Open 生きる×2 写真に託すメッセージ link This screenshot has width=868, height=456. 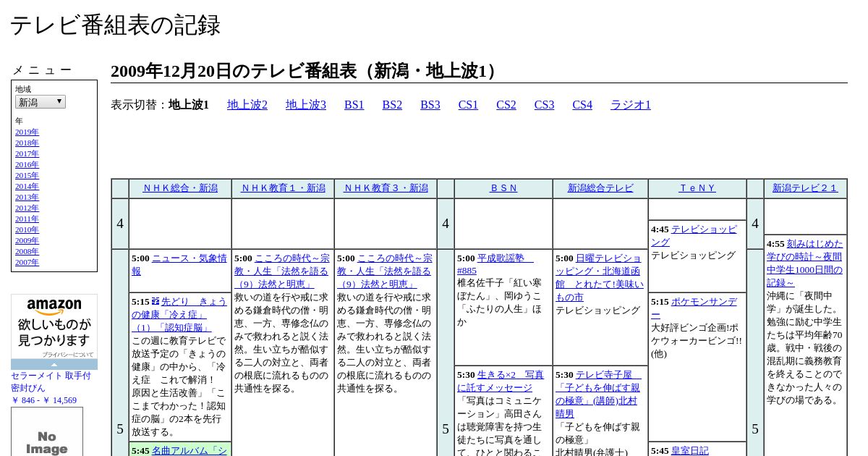pos(501,381)
